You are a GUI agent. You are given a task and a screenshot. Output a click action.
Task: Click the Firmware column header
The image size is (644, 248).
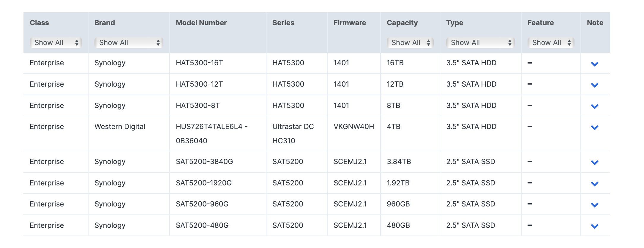(350, 23)
